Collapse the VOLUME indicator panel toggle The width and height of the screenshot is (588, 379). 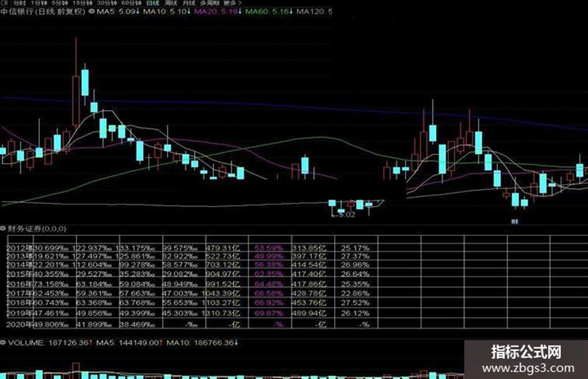[x=3, y=342]
